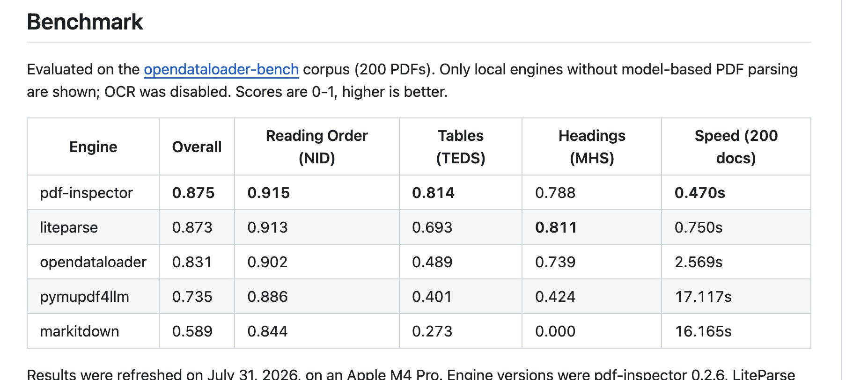Image resolution: width=868 pixels, height=380 pixels.
Task: Click the Headings (MHS) header
Action: [592, 147]
